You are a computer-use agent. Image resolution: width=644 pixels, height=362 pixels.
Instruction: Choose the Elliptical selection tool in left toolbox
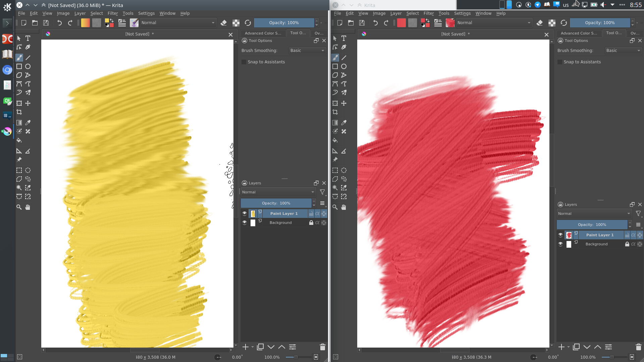click(x=28, y=170)
